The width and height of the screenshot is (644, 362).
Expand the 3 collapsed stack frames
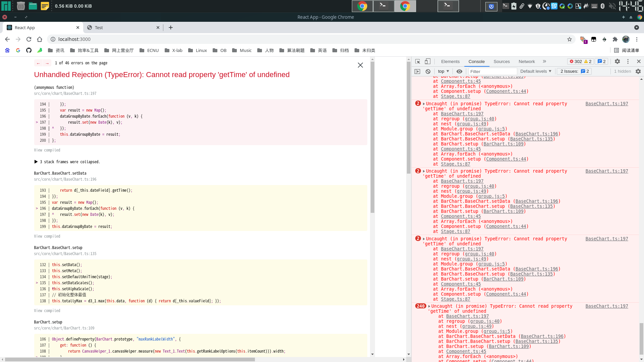pos(67,162)
